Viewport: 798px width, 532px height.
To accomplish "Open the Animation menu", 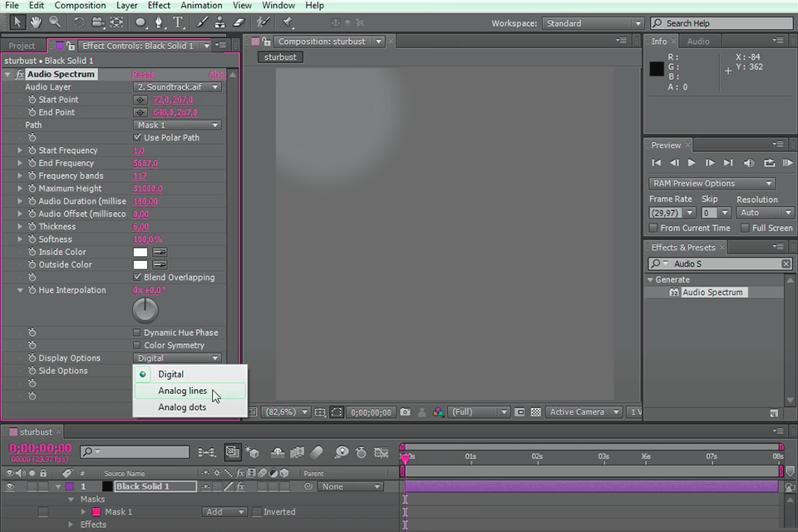I will (202, 5).
